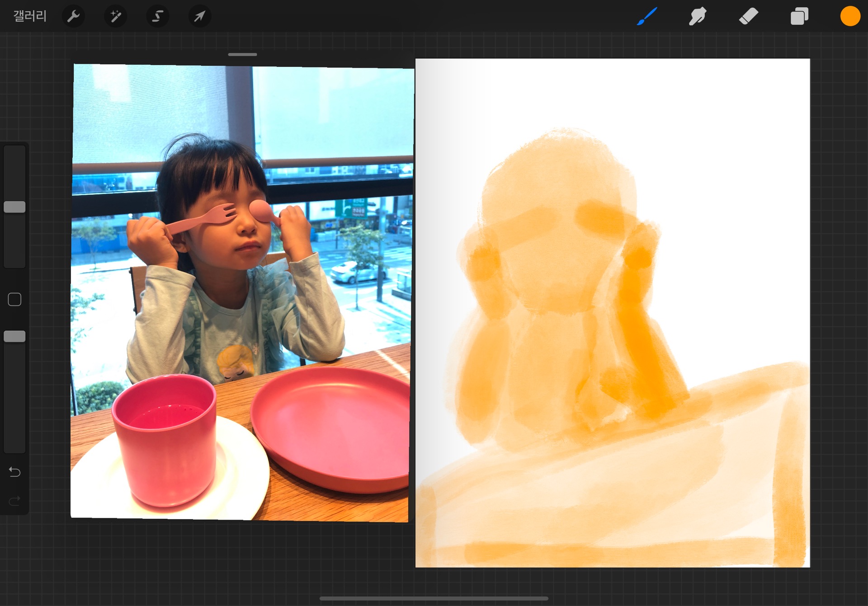The image size is (868, 606).
Task: Tap the reference window grab handle
Action: (242, 55)
